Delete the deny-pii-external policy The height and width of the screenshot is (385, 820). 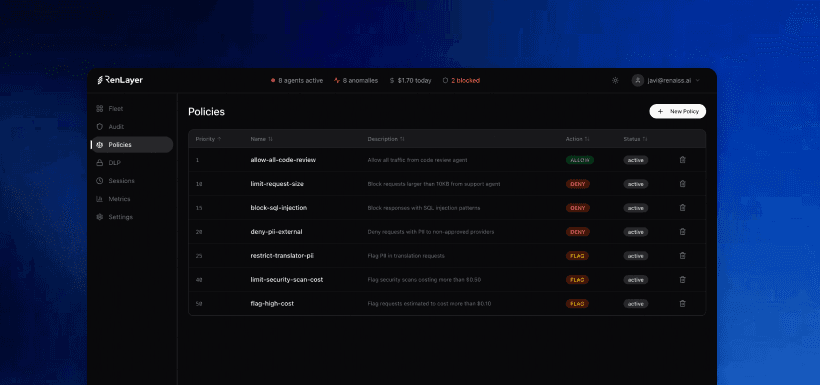pyautogui.click(x=682, y=232)
